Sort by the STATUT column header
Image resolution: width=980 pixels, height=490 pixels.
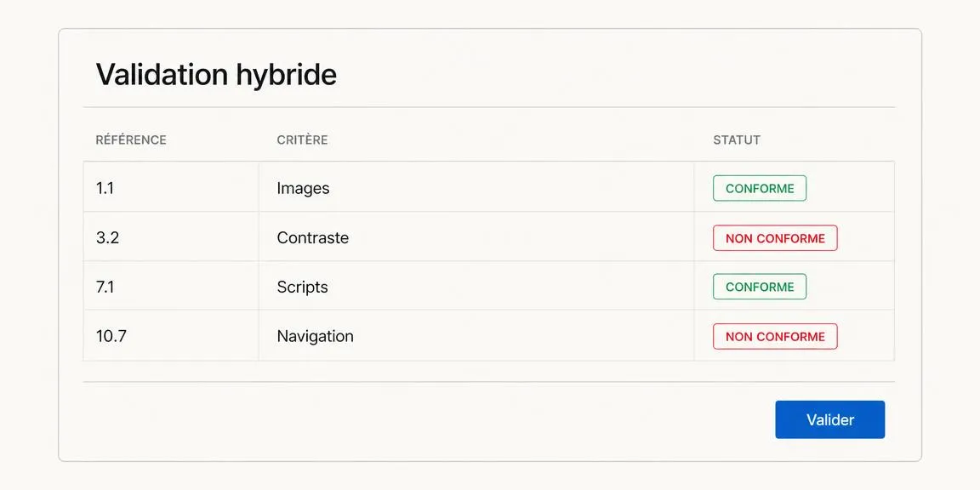pos(736,140)
